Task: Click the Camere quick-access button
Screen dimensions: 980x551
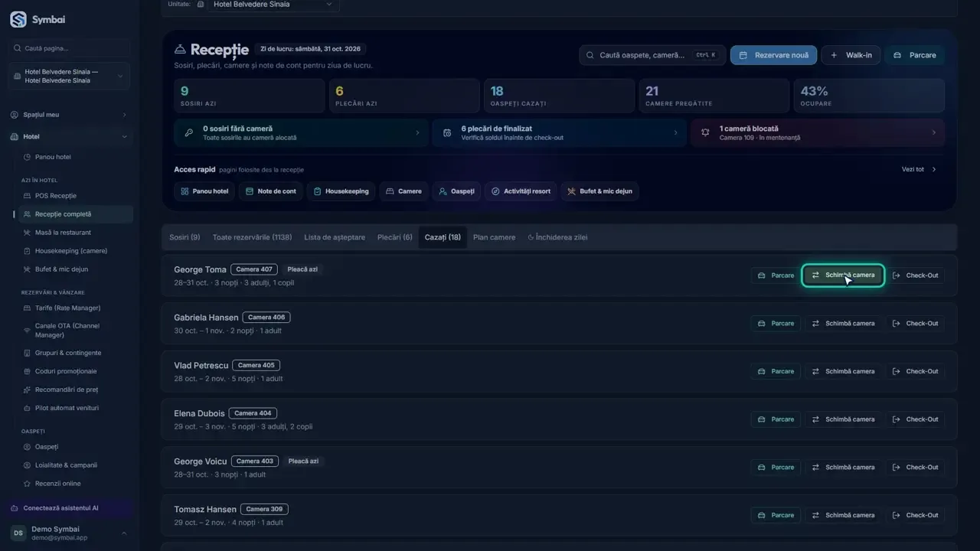Action: pos(403,191)
